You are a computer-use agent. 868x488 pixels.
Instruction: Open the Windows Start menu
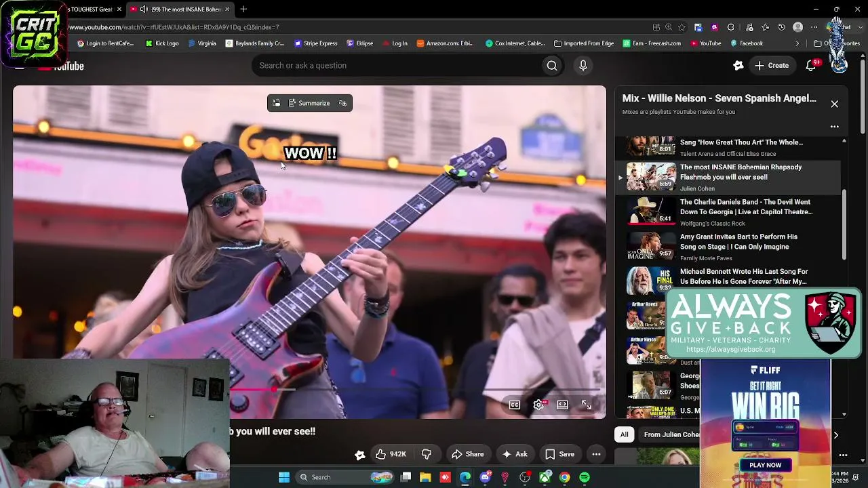pyautogui.click(x=284, y=477)
